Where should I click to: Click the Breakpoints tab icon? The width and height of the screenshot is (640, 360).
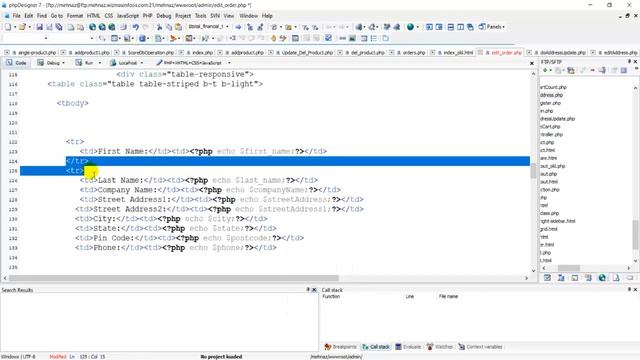coord(328,347)
